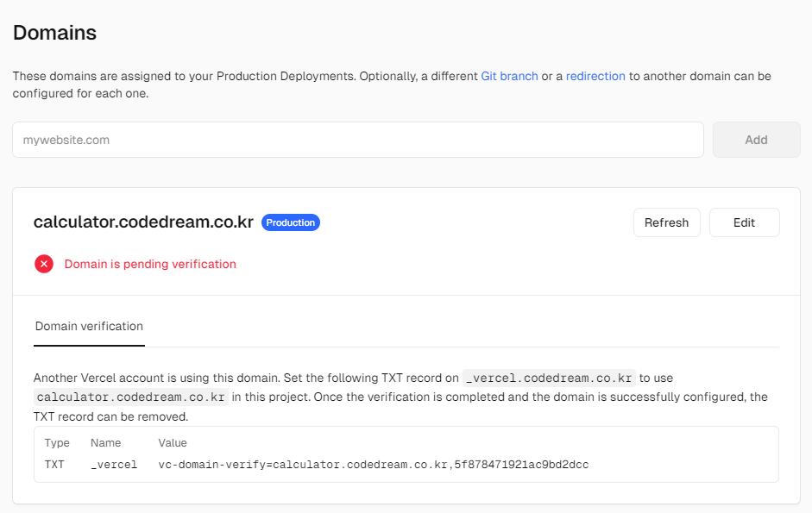812x513 pixels.
Task: Click the Domains page heading
Action: [x=55, y=33]
